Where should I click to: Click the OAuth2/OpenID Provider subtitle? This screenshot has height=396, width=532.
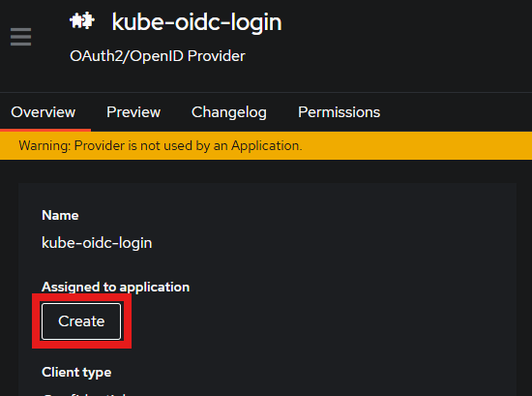click(x=158, y=56)
